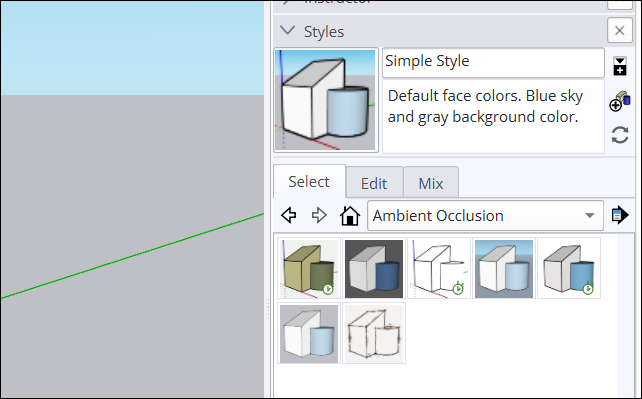Viewport: 642px width, 399px height.
Task: Switch to the Mix tab
Action: pyautogui.click(x=431, y=183)
